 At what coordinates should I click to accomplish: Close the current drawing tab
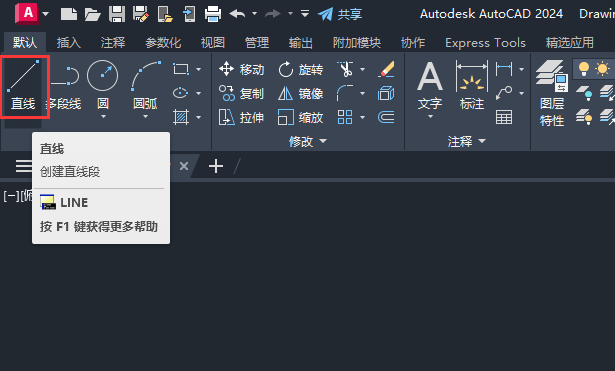click(184, 166)
